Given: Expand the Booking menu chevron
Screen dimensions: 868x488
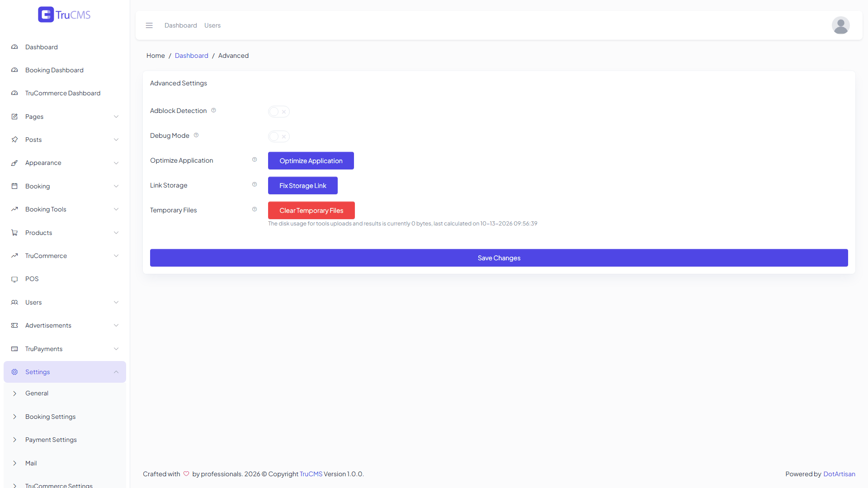Looking at the screenshot, I should pyautogui.click(x=116, y=186).
